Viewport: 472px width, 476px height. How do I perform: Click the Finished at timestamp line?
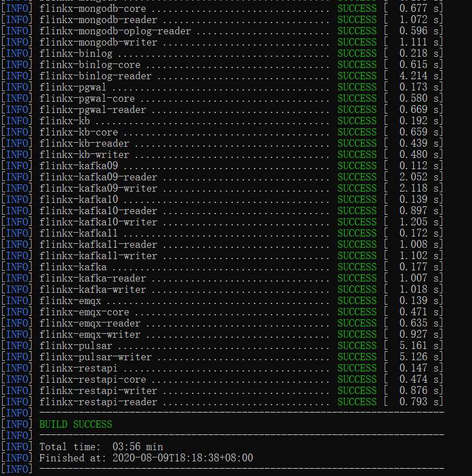146,458
